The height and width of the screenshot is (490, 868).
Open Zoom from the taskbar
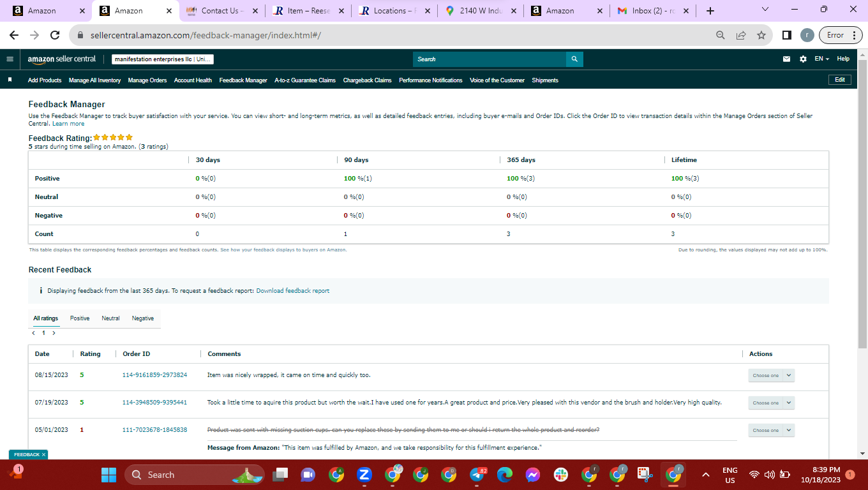click(x=364, y=475)
